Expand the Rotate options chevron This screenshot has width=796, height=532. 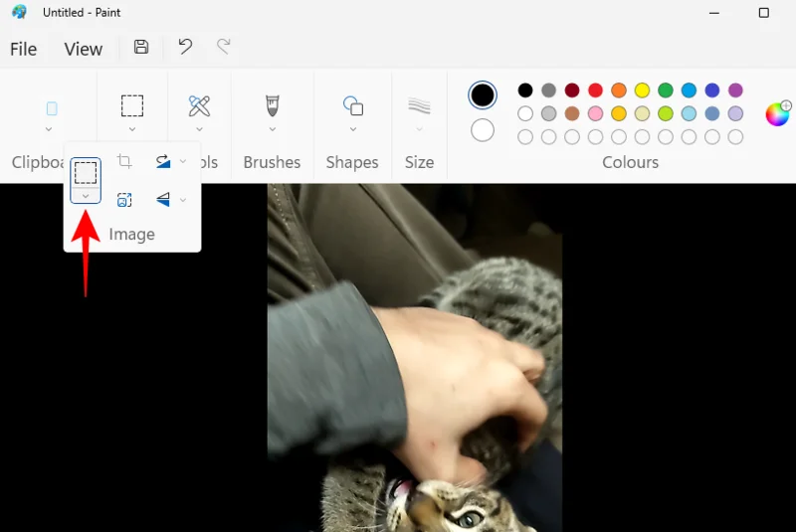click(x=183, y=161)
